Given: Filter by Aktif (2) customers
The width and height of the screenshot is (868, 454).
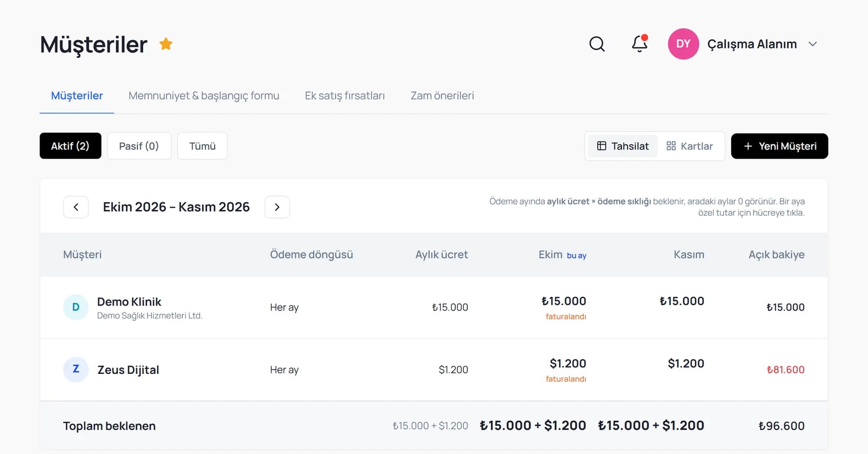Looking at the screenshot, I should coord(70,146).
